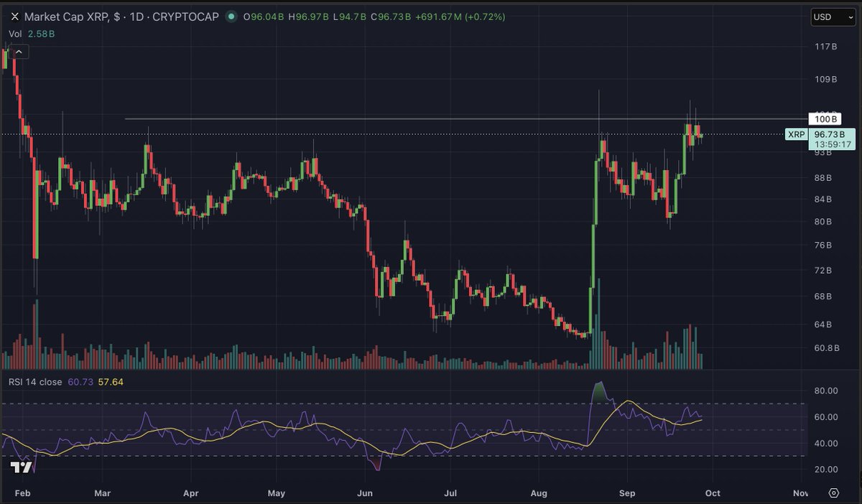This screenshot has height=504, width=862.
Task: Click the 64 B price axis label
Action: tap(823, 325)
